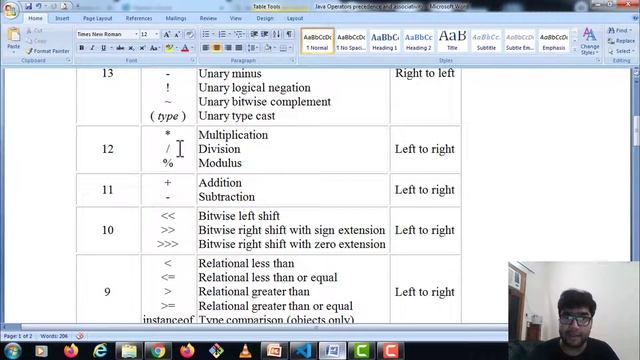Open the References tab
Screen dimensions: 640x360
point(139,18)
